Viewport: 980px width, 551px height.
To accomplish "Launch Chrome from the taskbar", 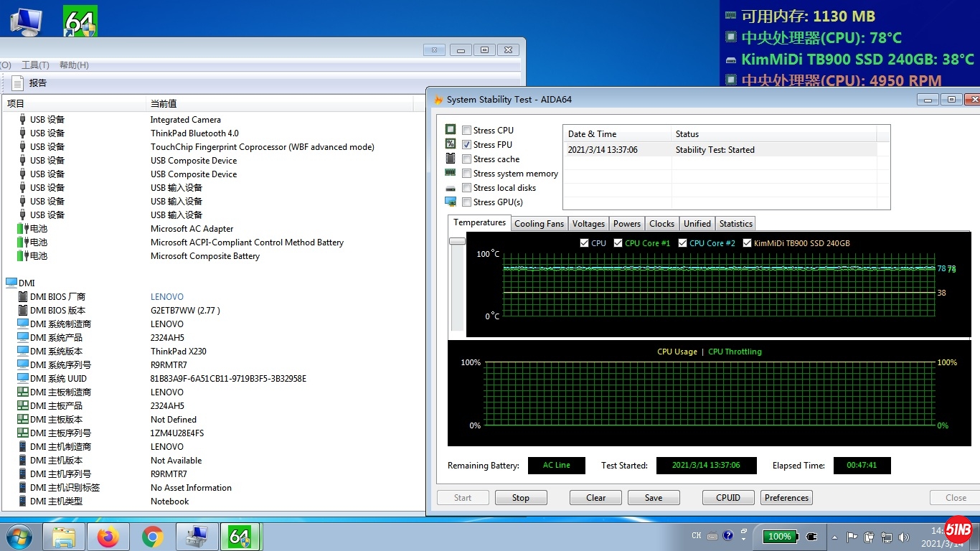I will tap(152, 537).
